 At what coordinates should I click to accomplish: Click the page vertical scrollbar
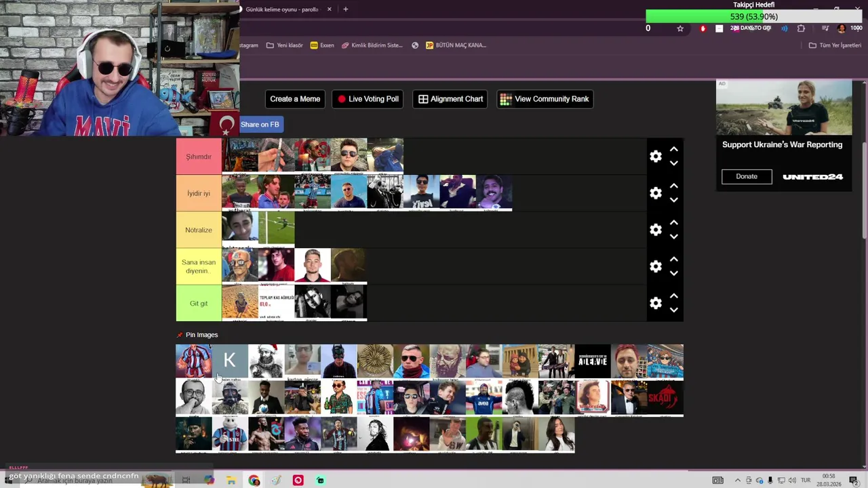pyautogui.click(x=864, y=191)
